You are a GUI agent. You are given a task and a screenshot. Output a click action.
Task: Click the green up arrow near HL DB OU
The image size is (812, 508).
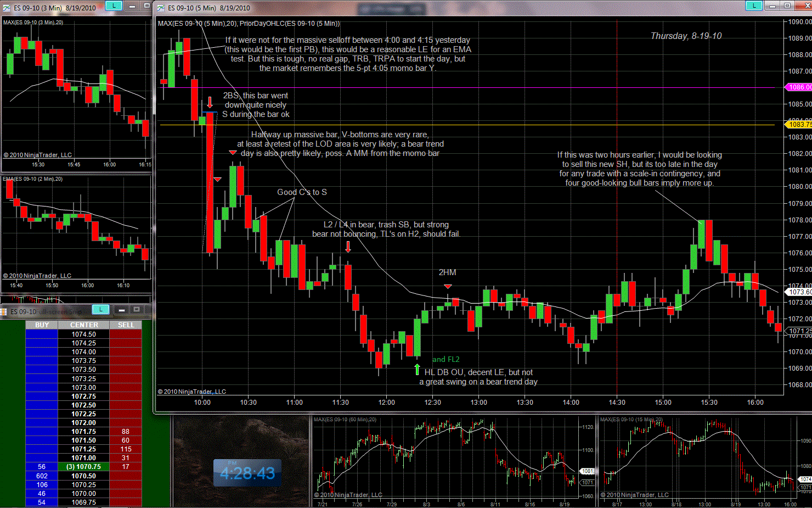pos(417,369)
